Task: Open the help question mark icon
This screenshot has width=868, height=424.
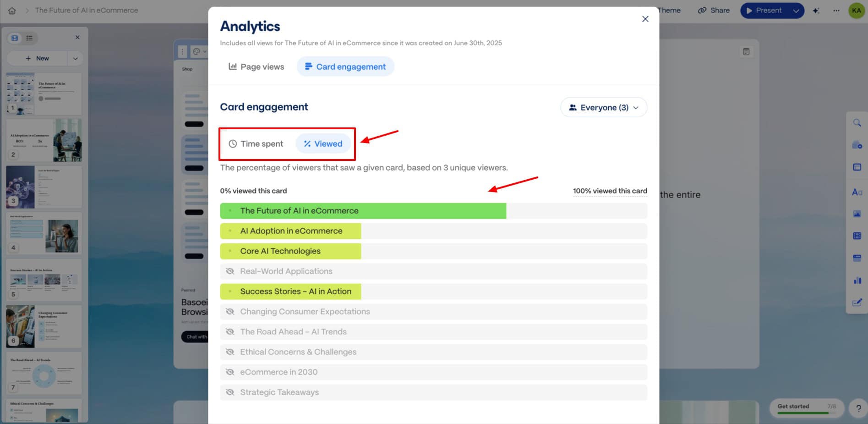Action: coord(858,408)
